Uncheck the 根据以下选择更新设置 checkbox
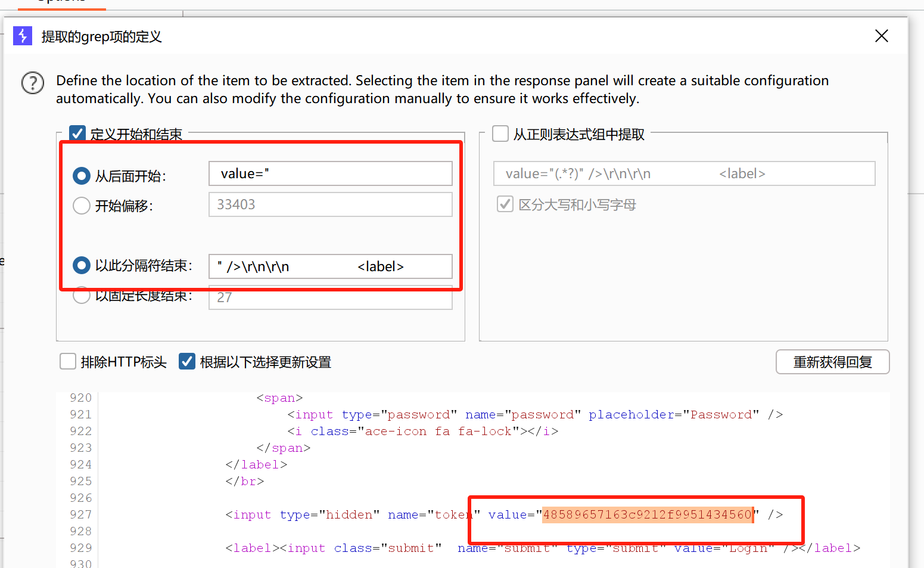 pyautogui.click(x=187, y=362)
